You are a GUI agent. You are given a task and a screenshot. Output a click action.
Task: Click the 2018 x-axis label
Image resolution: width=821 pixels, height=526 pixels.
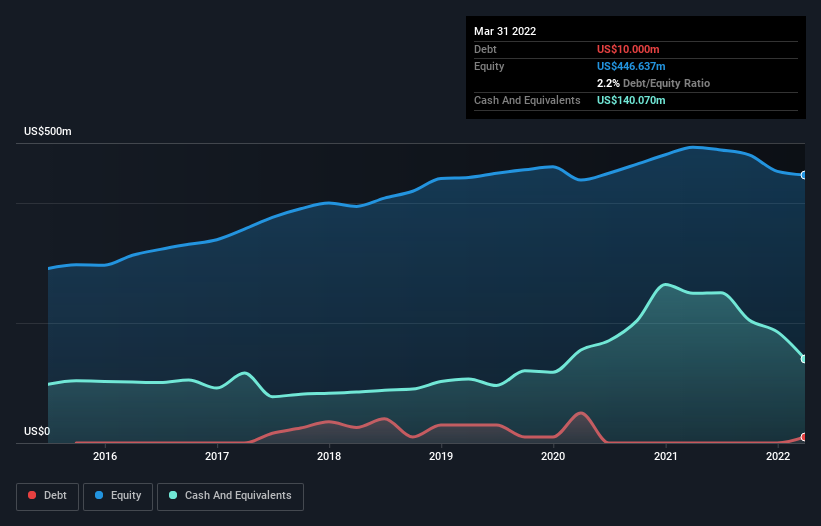pos(329,456)
